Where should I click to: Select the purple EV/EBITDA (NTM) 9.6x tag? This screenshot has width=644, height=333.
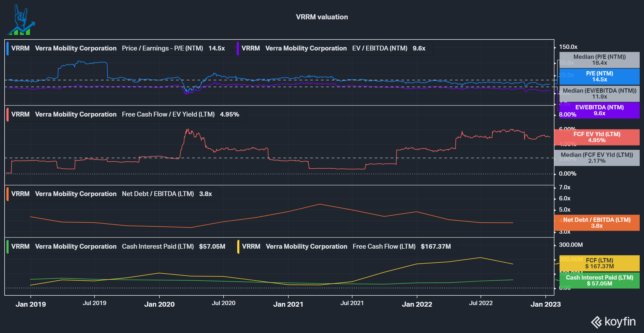tap(599, 110)
